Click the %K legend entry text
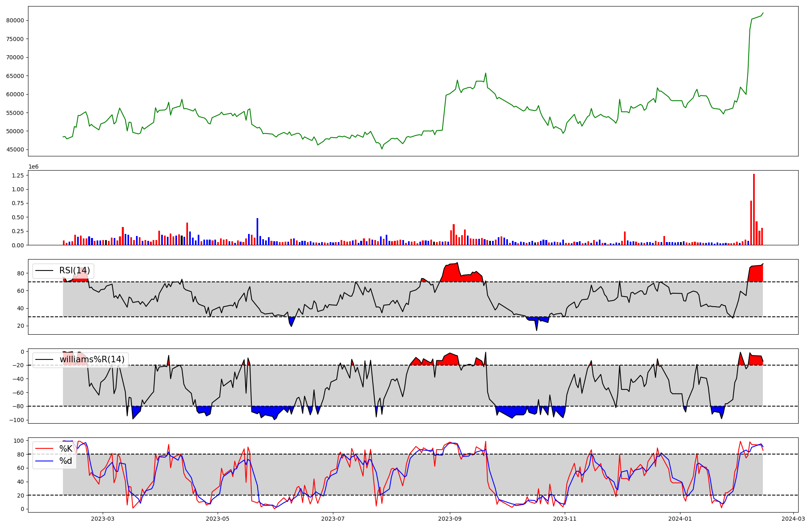 (x=66, y=449)
